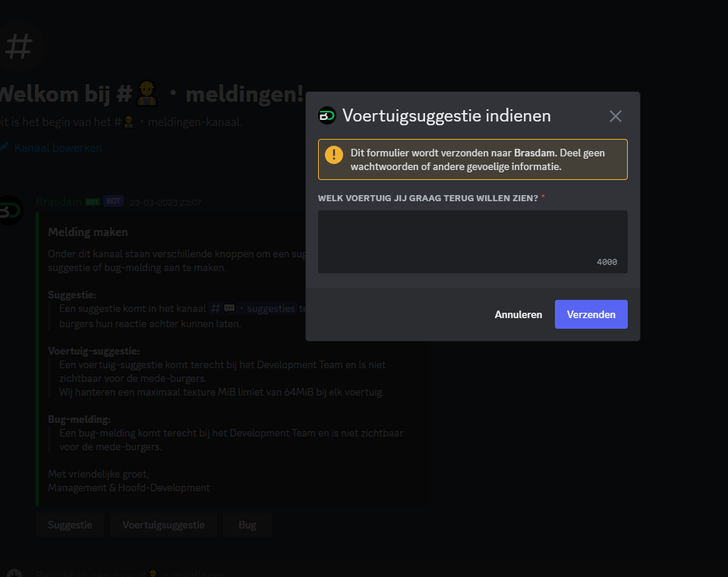Click the Bericht sturen message input field

(x=152, y=573)
